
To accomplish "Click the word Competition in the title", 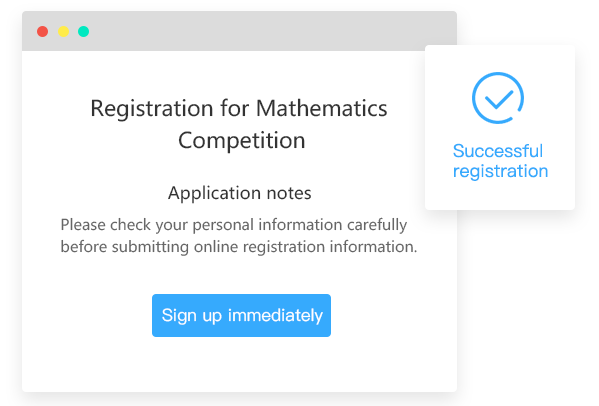I will 241,140.
